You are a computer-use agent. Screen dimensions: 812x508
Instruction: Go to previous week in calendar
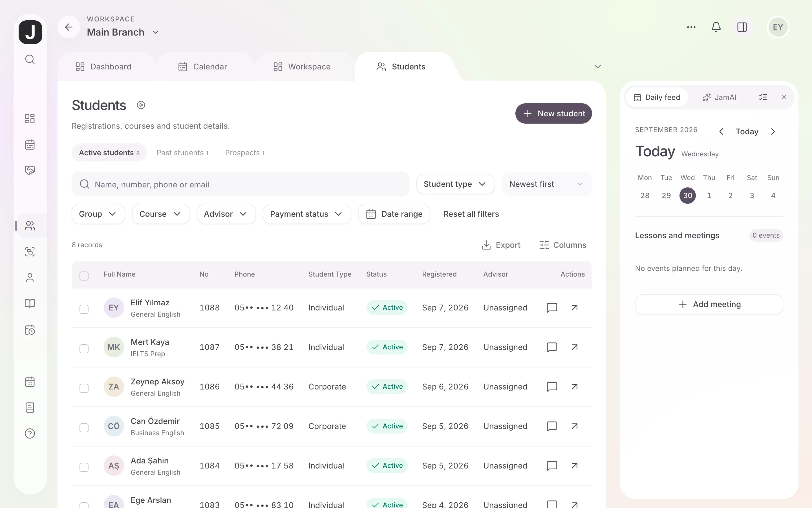pyautogui.click(x=721, y=131)
